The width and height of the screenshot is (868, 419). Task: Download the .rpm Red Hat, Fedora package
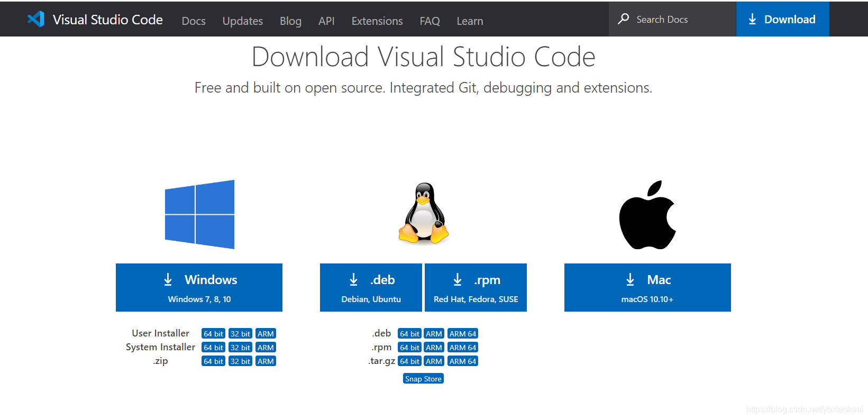pos(476,287)
